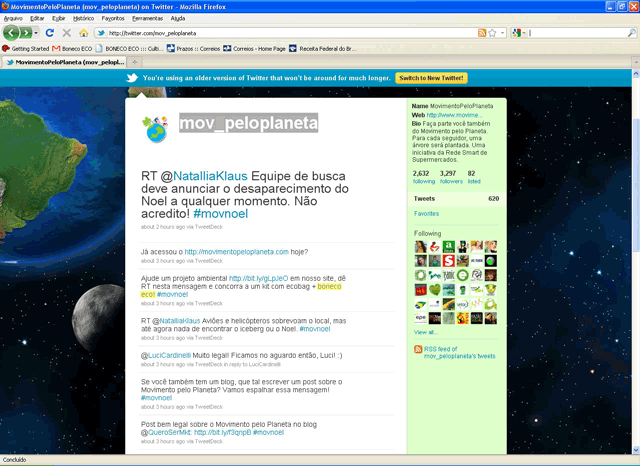This screenshot has width=640, height=466.
Task: Stop loading with the X icon
Action: pos(67,33)
